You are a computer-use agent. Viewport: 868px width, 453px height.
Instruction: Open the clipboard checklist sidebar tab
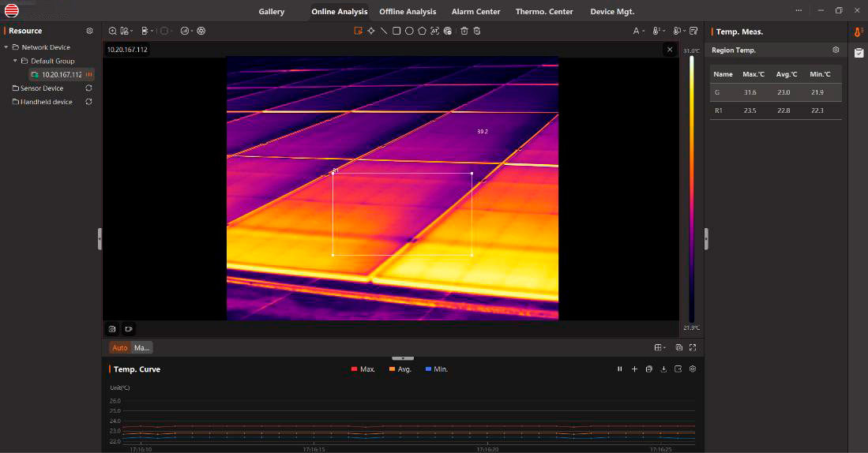pos(859,53)
